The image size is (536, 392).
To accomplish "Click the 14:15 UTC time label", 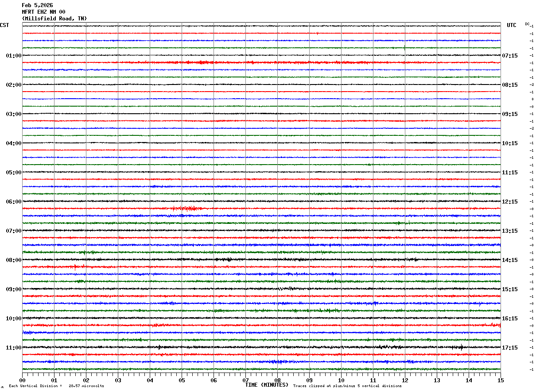I will pyautogui.click(x=510, y=260).
